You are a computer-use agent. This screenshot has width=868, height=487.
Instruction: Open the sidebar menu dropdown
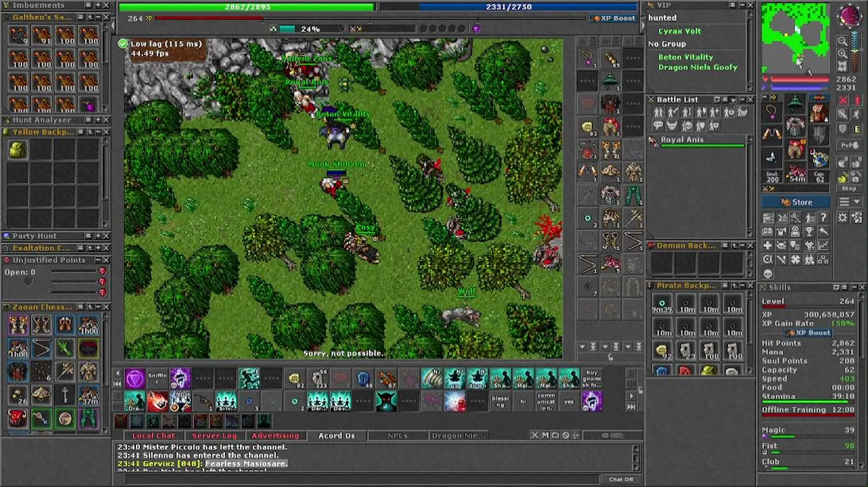pyautogui.click(x=850, y=202)
